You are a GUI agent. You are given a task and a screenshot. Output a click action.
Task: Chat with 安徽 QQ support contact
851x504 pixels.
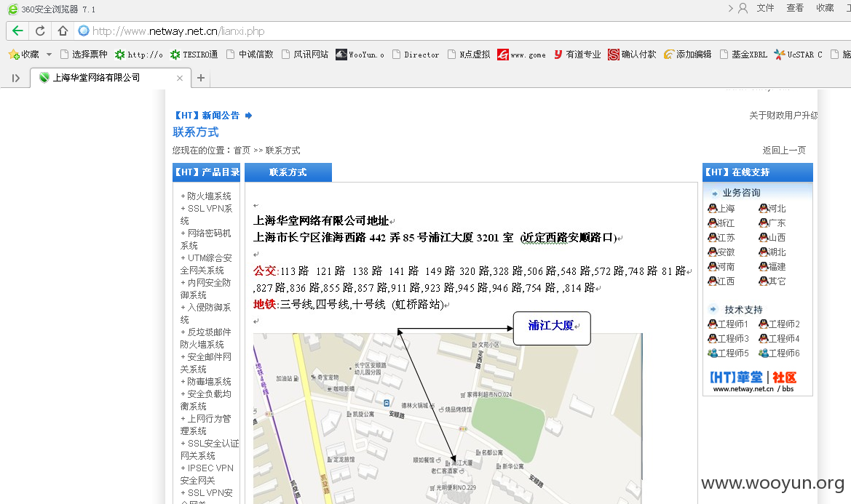coord(721,252)
